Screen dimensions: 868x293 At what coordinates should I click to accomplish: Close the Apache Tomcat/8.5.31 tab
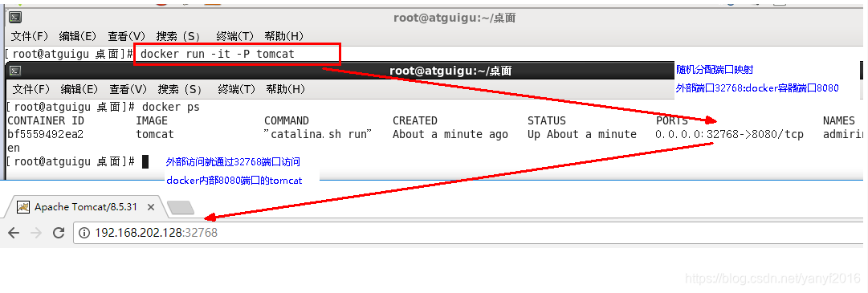(x=151, y=207)
